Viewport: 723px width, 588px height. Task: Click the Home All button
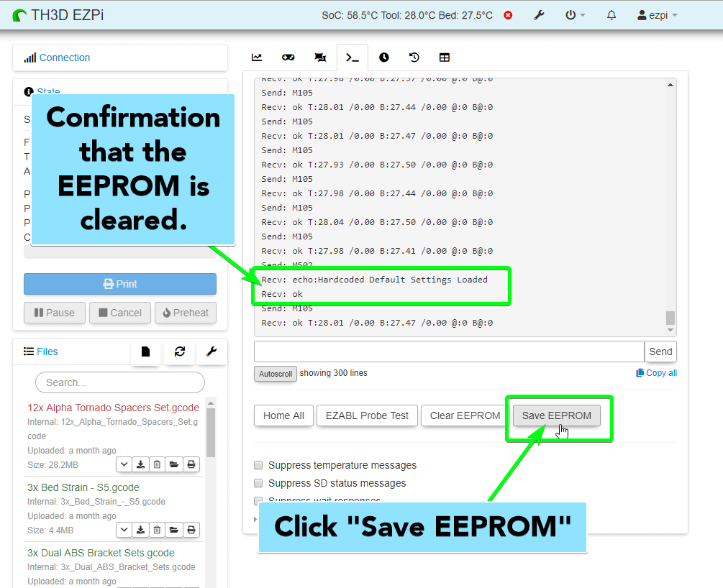click(x=283, y=415)
